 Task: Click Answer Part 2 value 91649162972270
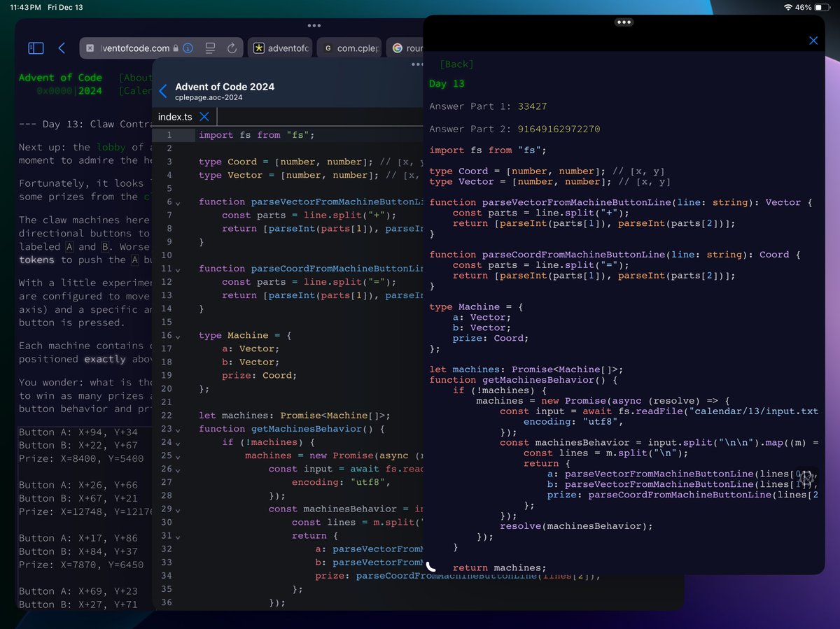point(559,129)
